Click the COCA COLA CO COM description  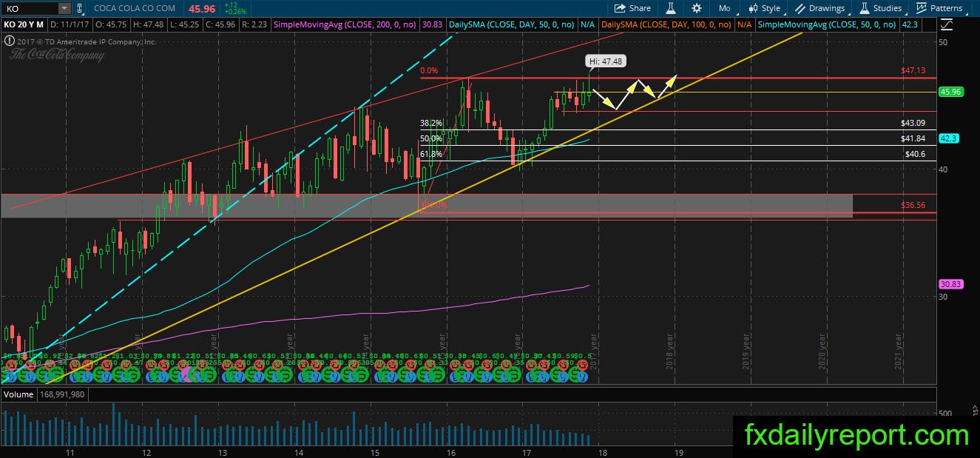click(135, 8)
